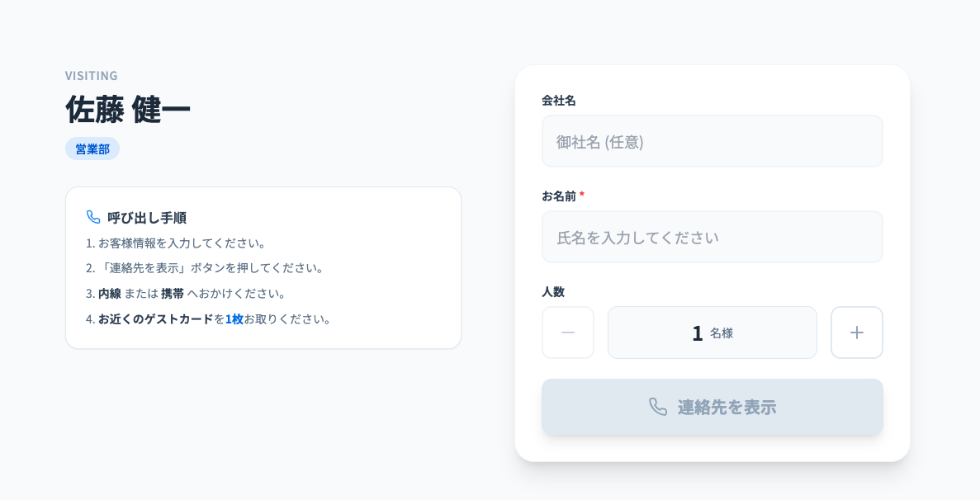Image resolution: width=980 pixels, height=500 pixels.
Task: Click the 会社名 company name field
Action: click(x=712, y=142)
